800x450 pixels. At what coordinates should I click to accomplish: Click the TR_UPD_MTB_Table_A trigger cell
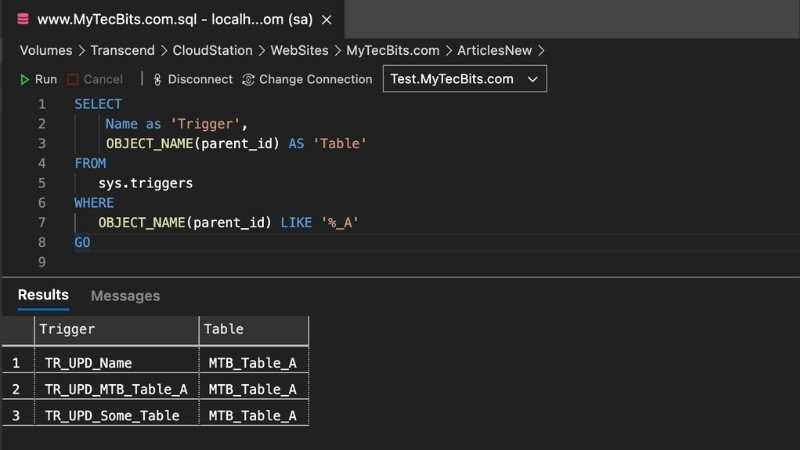point(116,389)
